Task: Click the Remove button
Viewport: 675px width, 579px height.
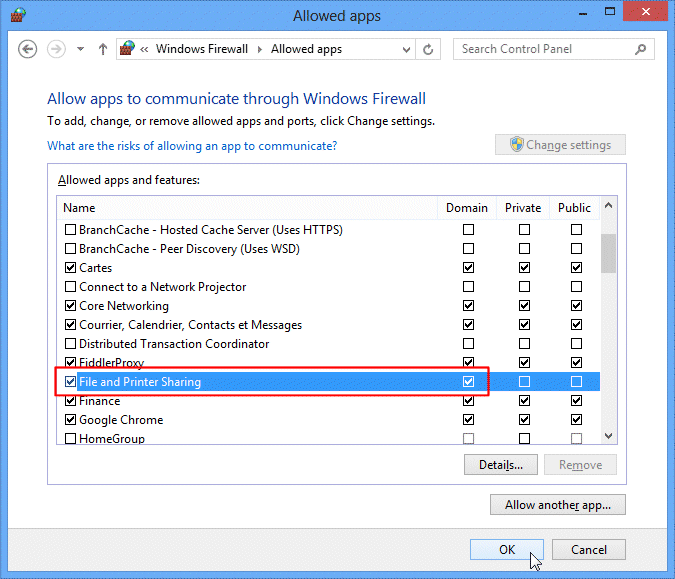Action: (x=580, y=465)
